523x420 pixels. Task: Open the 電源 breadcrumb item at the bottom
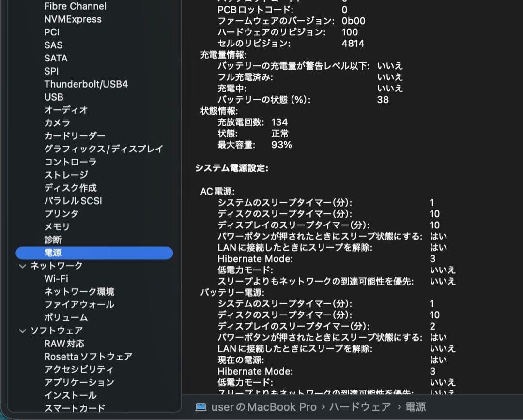click(x=416, y=407)
